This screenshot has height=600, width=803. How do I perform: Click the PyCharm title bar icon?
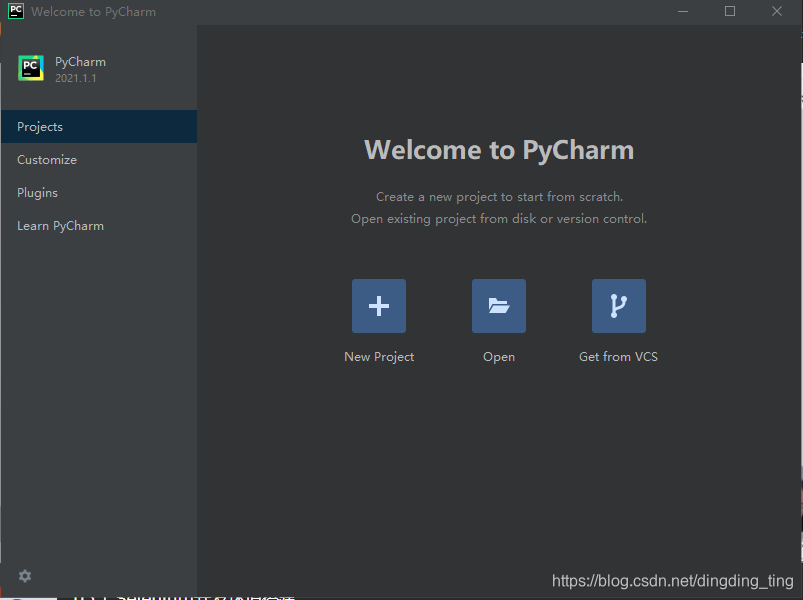[16, 11]
